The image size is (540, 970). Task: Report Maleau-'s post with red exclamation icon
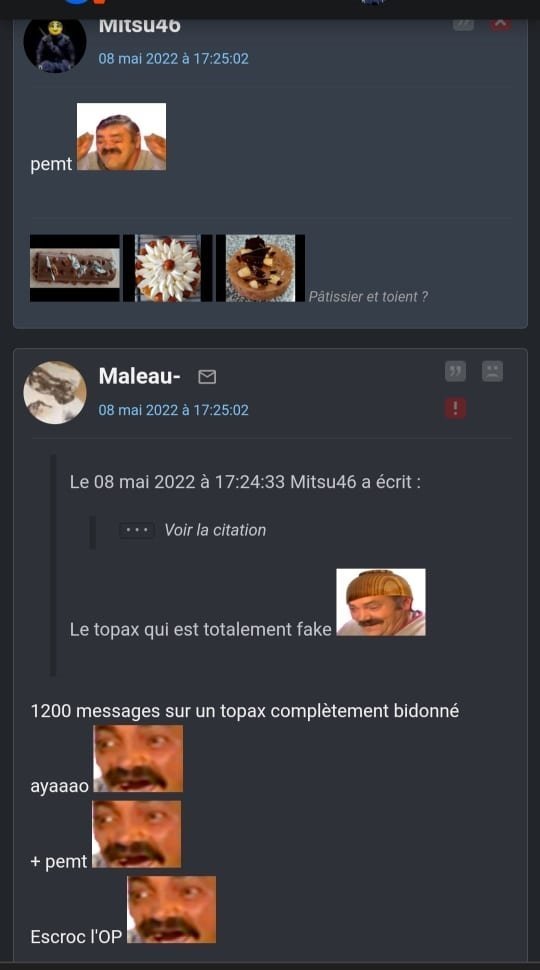pyautogui.click(x=455, y=408)
